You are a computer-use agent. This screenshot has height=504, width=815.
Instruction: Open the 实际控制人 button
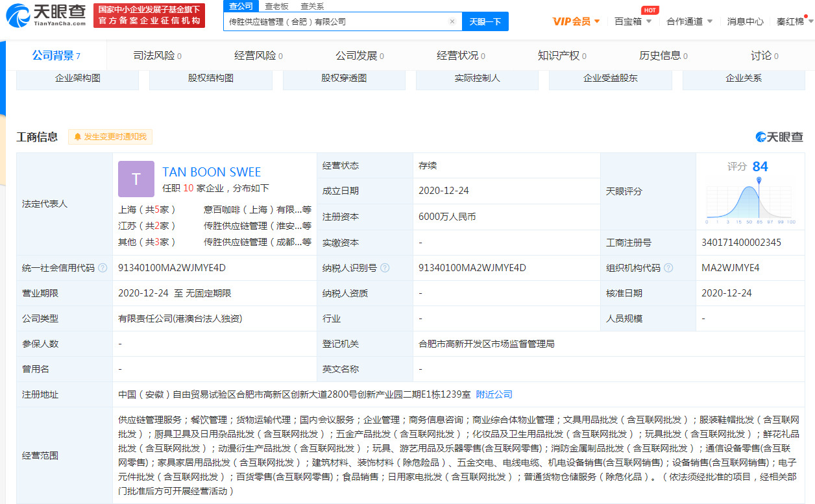point(478,78)
